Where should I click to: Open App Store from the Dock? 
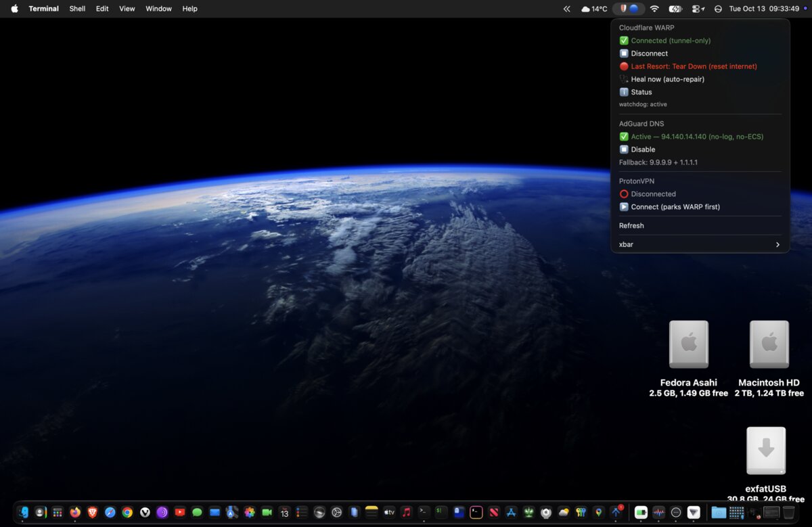[x=511, y=512]
